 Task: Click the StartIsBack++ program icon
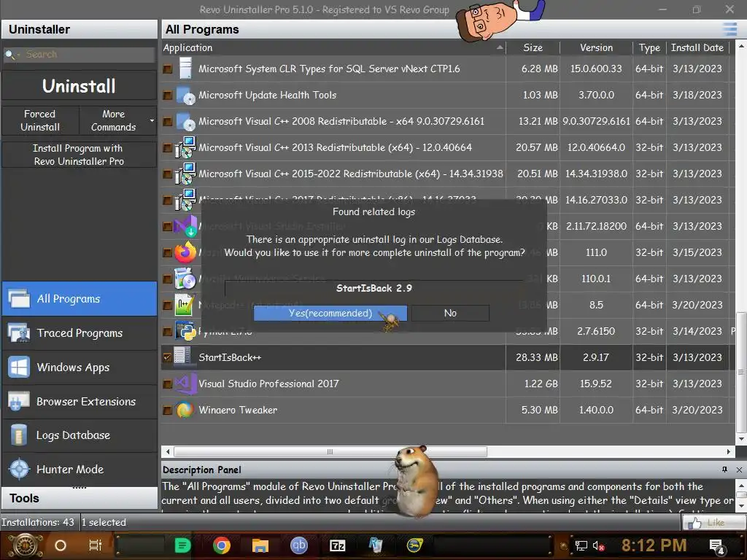(182, 357)
